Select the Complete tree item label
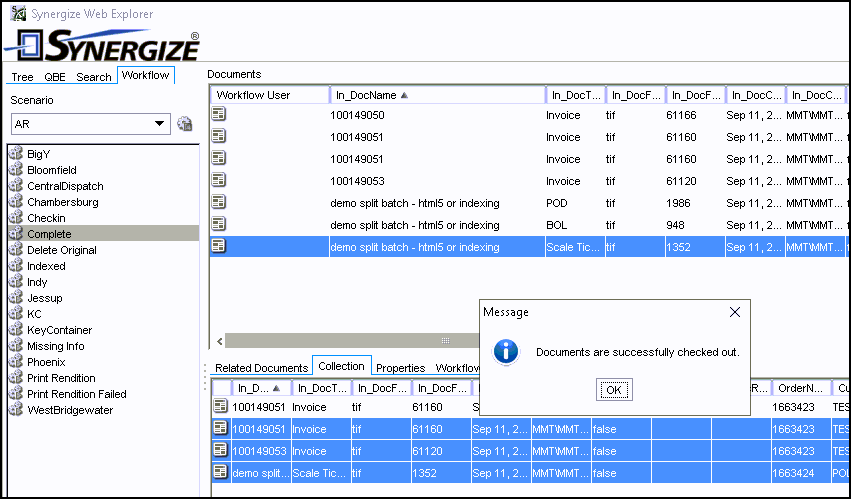851x499 pixels. 49,234
